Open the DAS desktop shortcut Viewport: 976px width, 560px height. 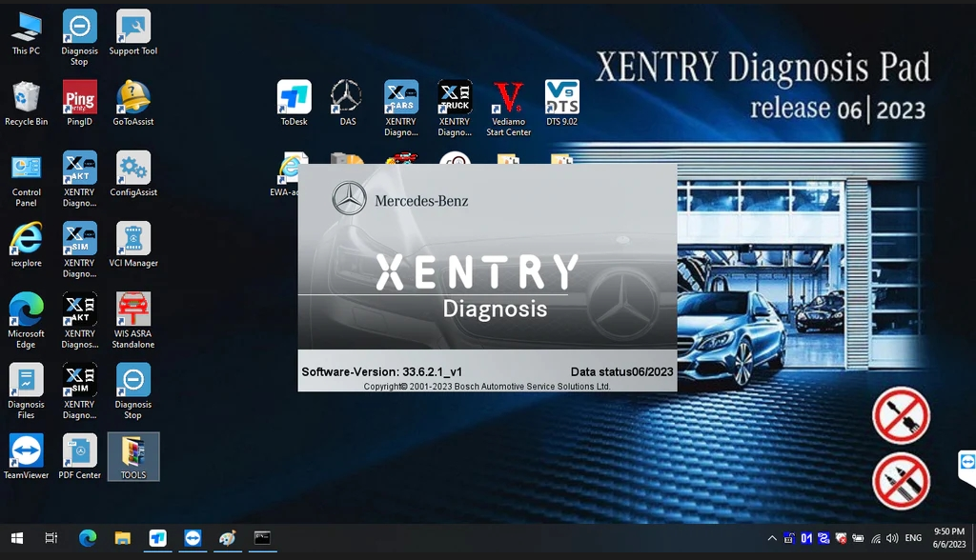click(347, 103)
